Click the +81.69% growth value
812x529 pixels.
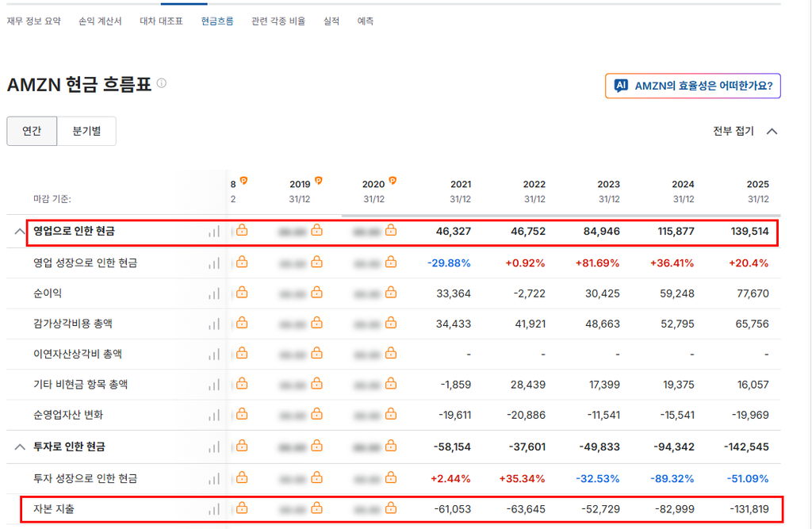click(598, 263)
